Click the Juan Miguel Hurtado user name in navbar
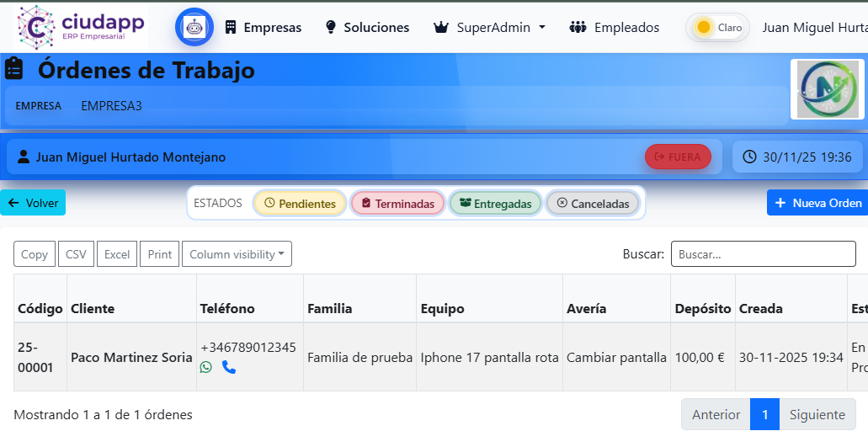Image resolution: width=868 pixels, height=447 pixels. pyautogui.click(x=815, y=27)
